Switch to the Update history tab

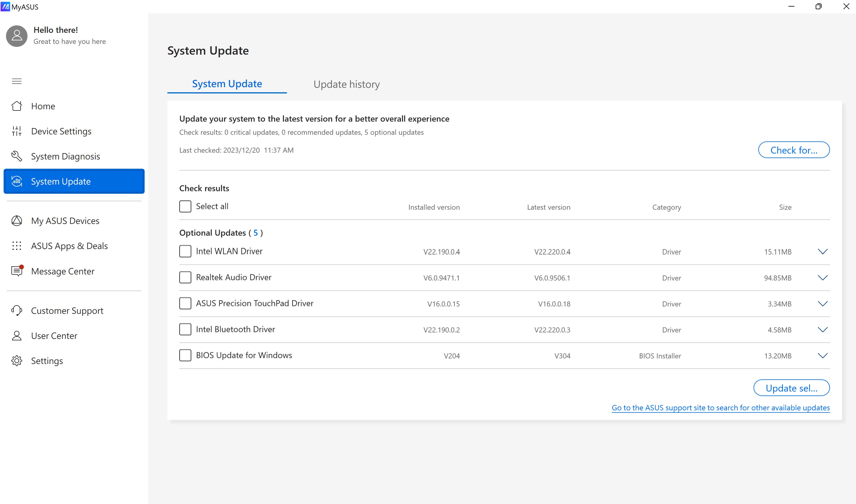346,84
